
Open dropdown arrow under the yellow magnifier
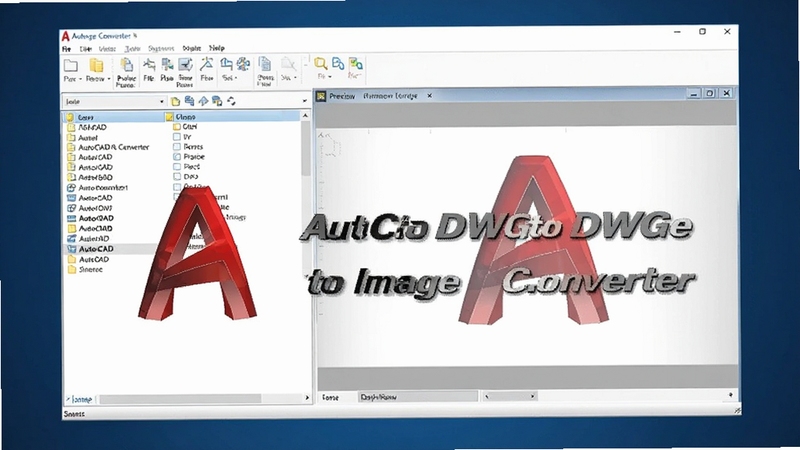[330, 77]
